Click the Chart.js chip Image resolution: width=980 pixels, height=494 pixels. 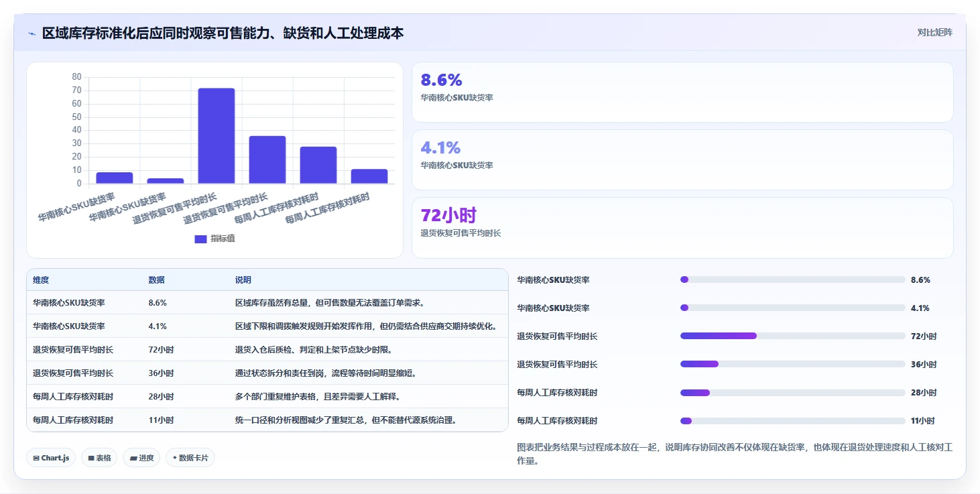coord(52,458)
